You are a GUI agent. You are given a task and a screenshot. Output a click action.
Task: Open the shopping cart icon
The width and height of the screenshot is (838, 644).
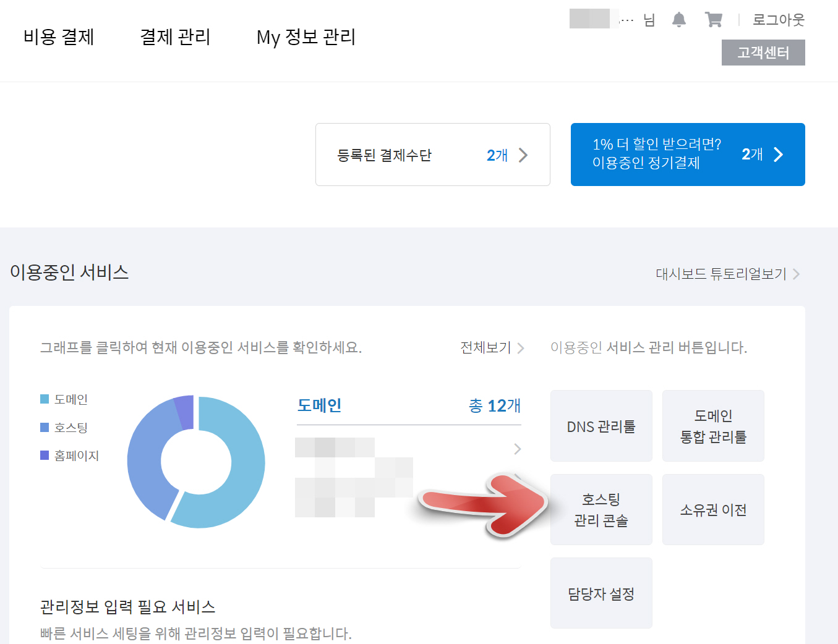click(x=713, y=19)
